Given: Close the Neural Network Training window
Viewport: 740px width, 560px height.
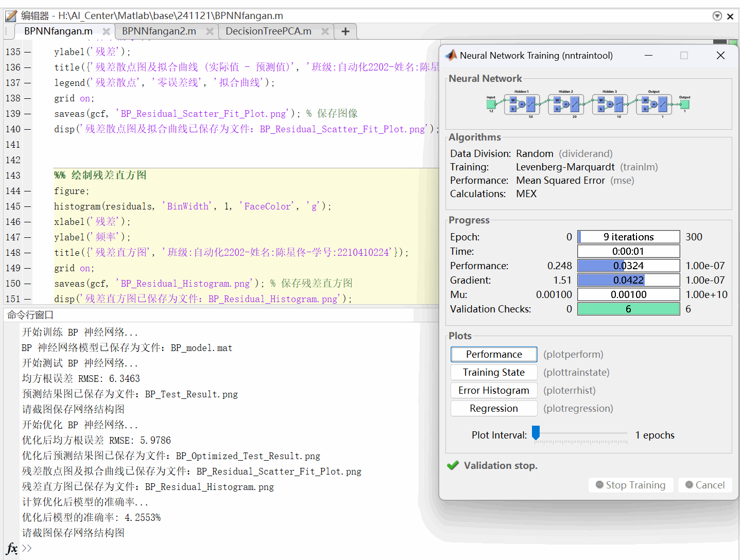Looking at the screenshot, I should point(720,55).
